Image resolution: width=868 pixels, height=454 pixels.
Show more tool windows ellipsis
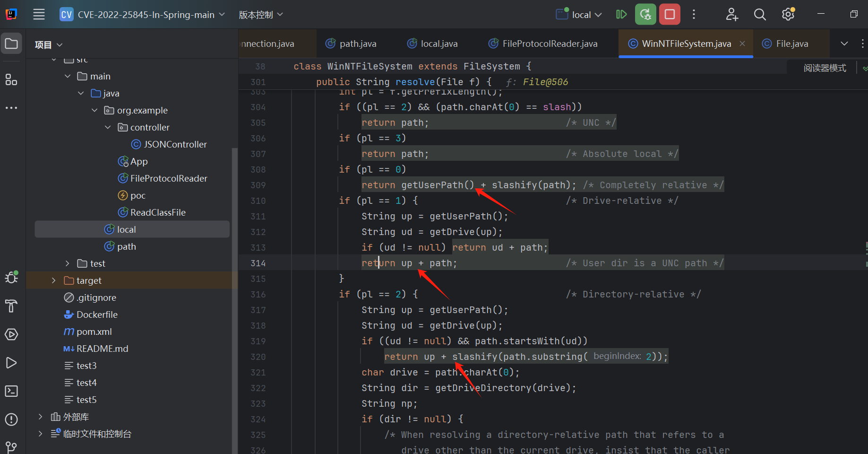pos(11,108)
